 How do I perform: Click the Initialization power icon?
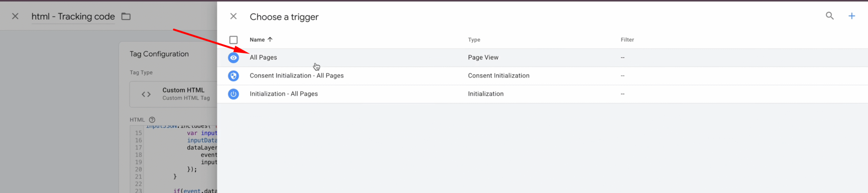(x=233, y=94)
